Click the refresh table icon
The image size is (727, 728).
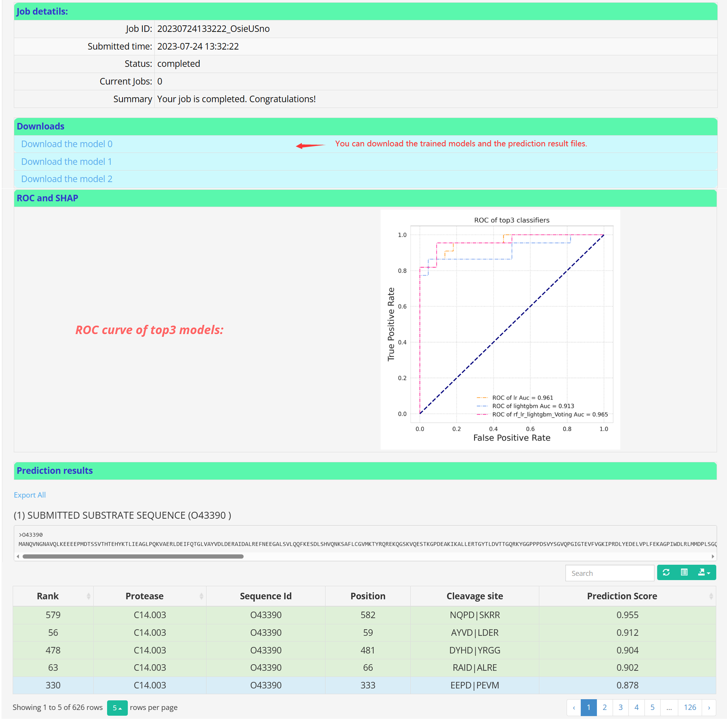(666, 572)
